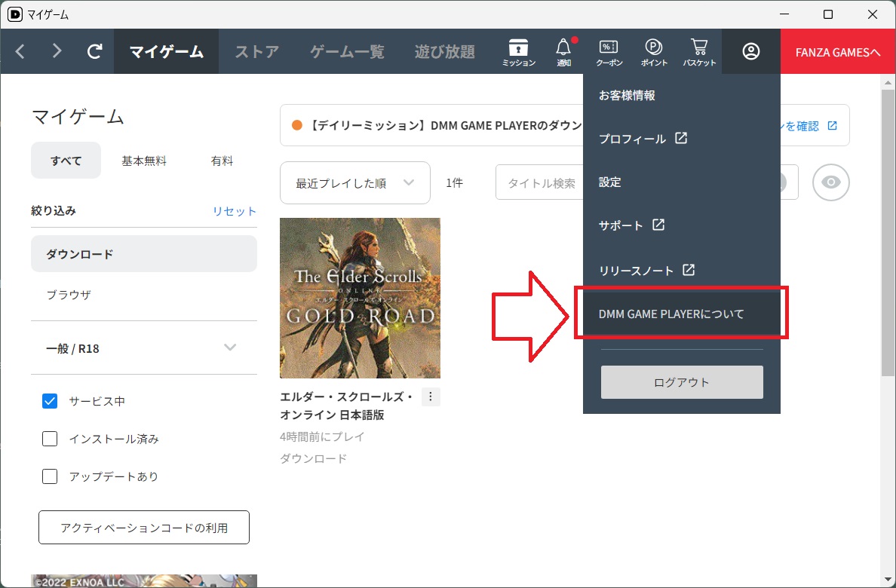Click アクティベーションコードの利用 button

[x=144, y=528]
